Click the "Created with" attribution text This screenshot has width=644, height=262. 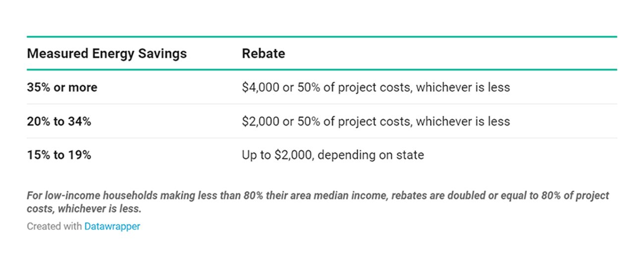(54, 226)
